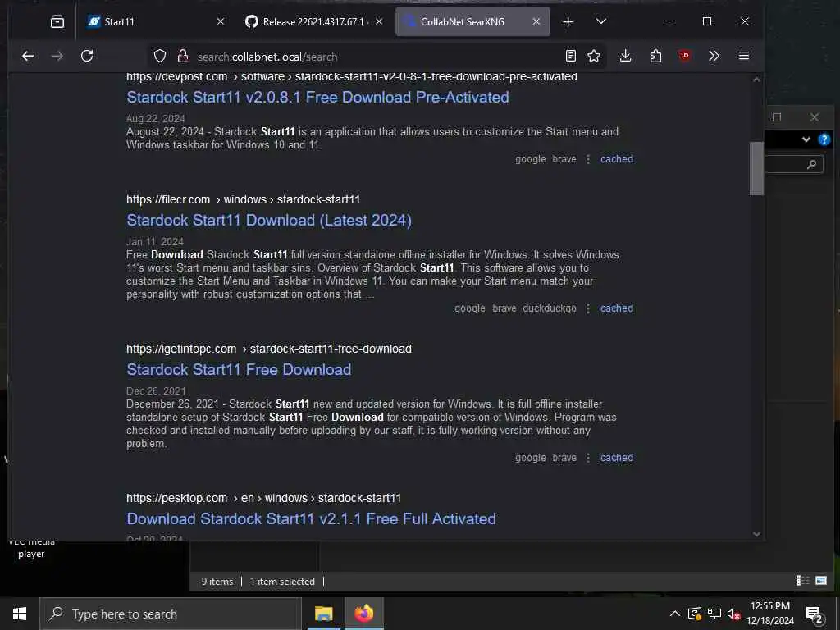Open Download Stardock Start11 v2.1.1 Free Full Activated
This screenshot has height=630, width=840.
point(311,518)
